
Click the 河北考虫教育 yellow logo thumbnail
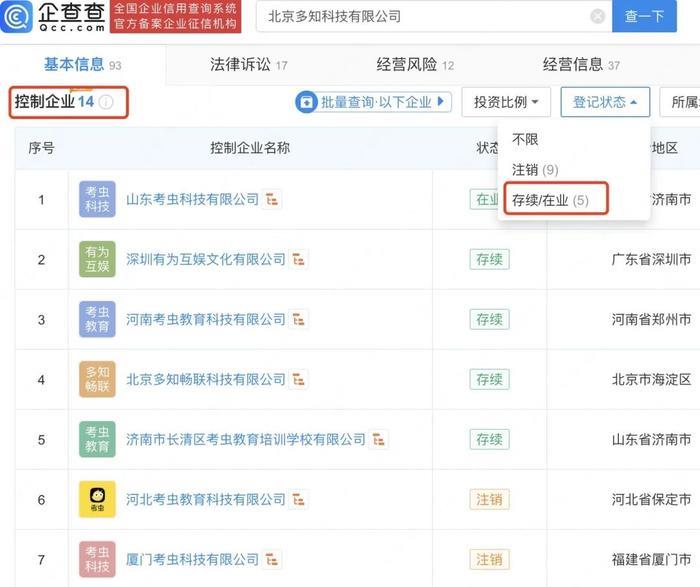pos(97,499)
